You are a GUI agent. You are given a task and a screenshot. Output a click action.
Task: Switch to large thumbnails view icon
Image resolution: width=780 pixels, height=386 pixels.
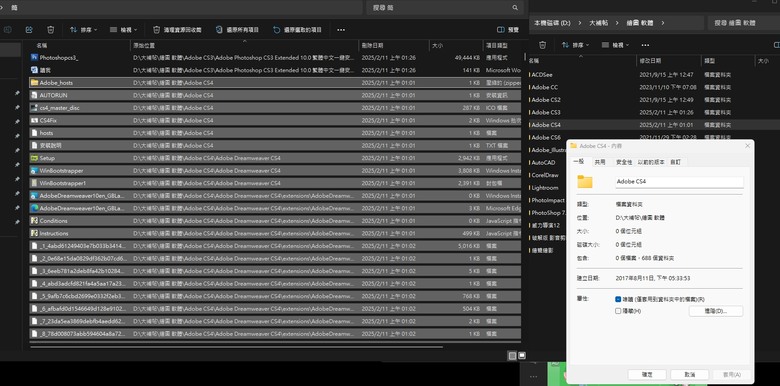(522, 356)
